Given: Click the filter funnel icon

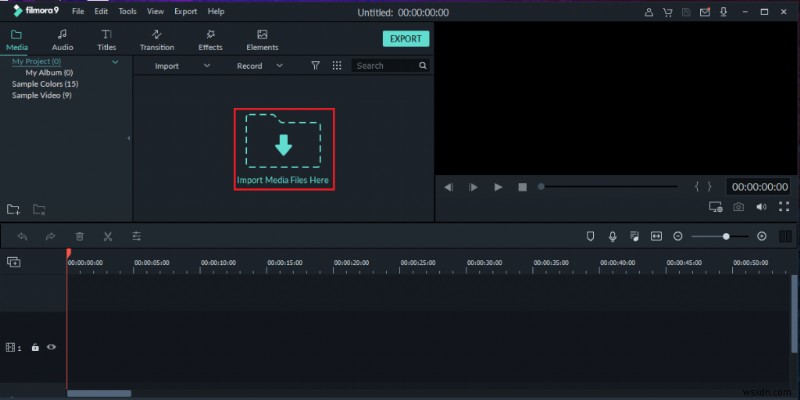Looking at the screenshot, I should tap(316, 65).
